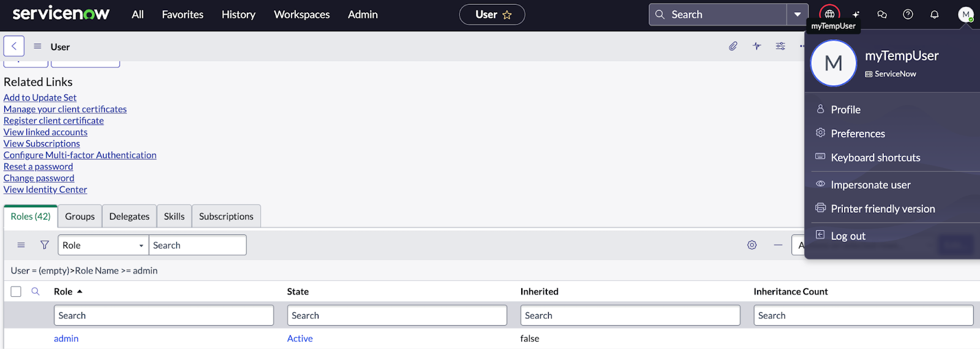Tick the select-all roles checkbox
Image resolution: width=980 pixels, height=349 pixels.
click(16, 292)
